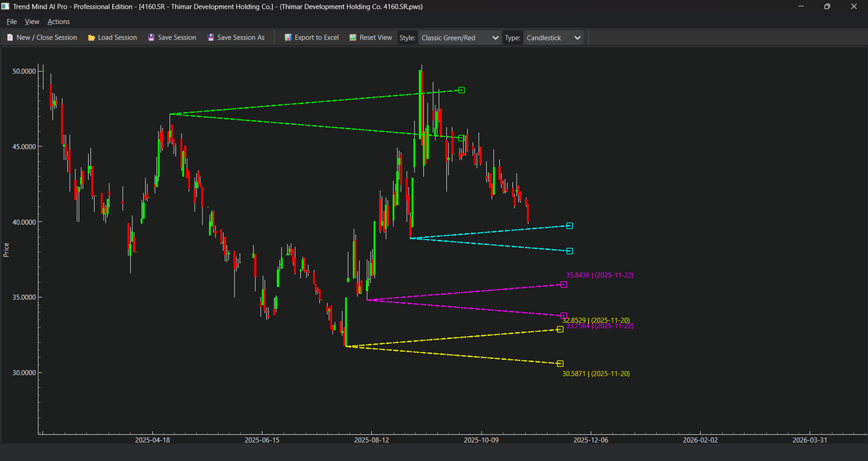868x461 pixels.
Task: Open the Actions menu
Action: (x=59, y=22)
